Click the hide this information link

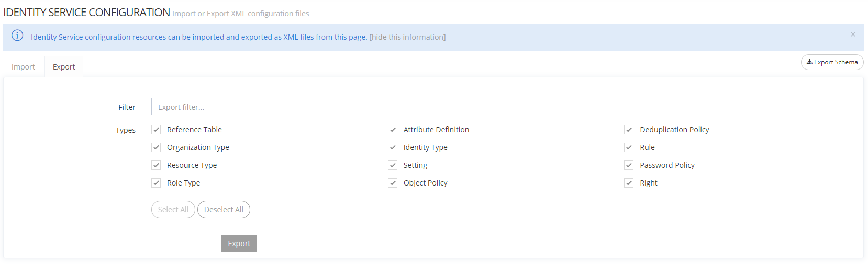pos(407,37)
